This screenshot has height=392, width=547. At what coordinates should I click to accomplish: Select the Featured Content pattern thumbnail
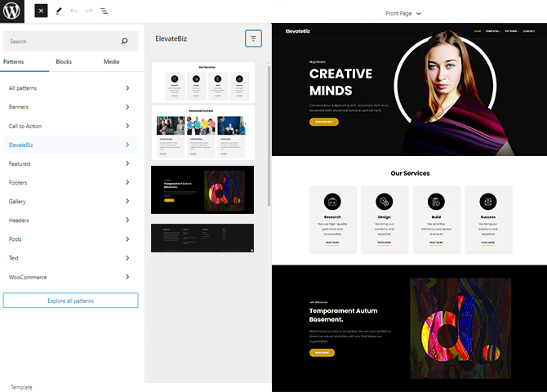(202, 132)
